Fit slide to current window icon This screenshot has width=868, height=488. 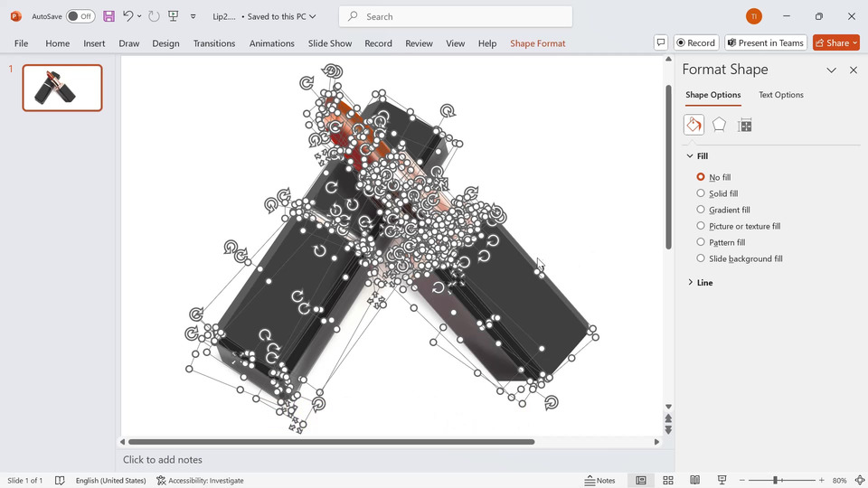click(860, 480)
